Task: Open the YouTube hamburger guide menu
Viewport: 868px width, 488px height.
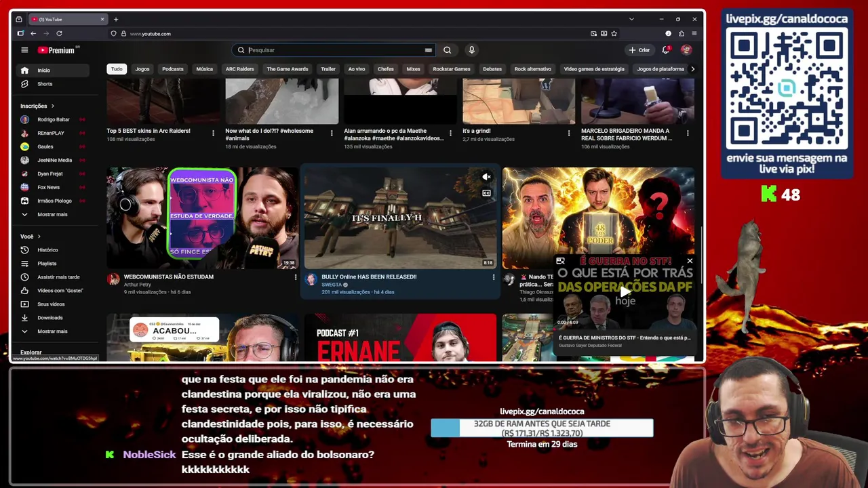Action: tap(24, 50)
